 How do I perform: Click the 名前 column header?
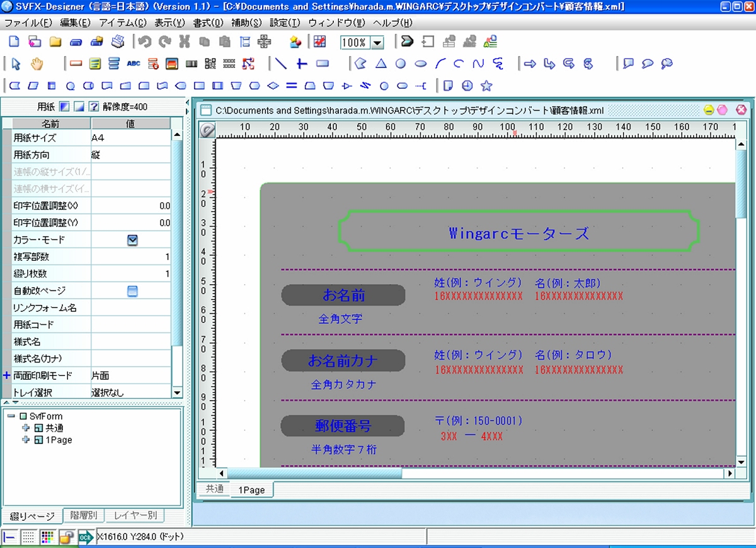pyautogui.click(x=51, y=124)
